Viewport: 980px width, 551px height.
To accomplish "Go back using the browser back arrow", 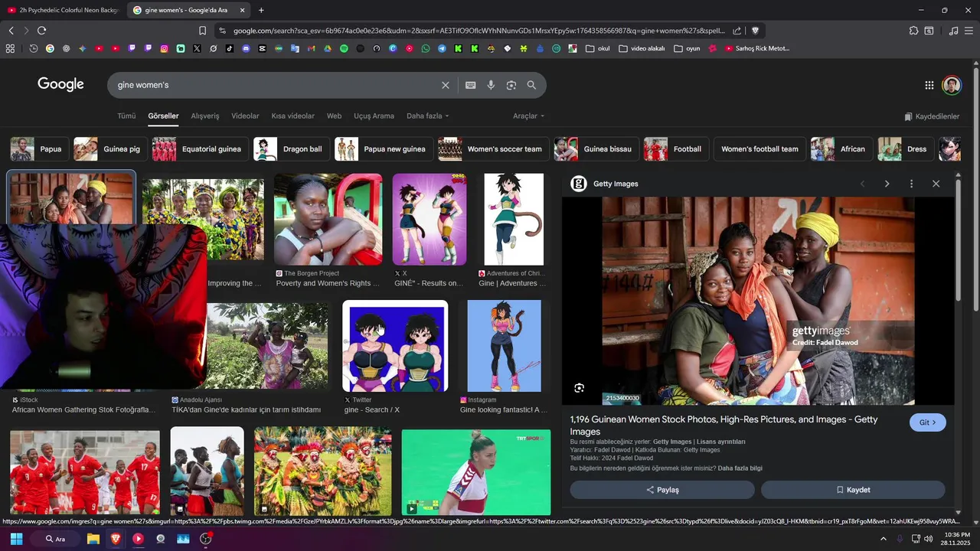I will pos(11,31).
